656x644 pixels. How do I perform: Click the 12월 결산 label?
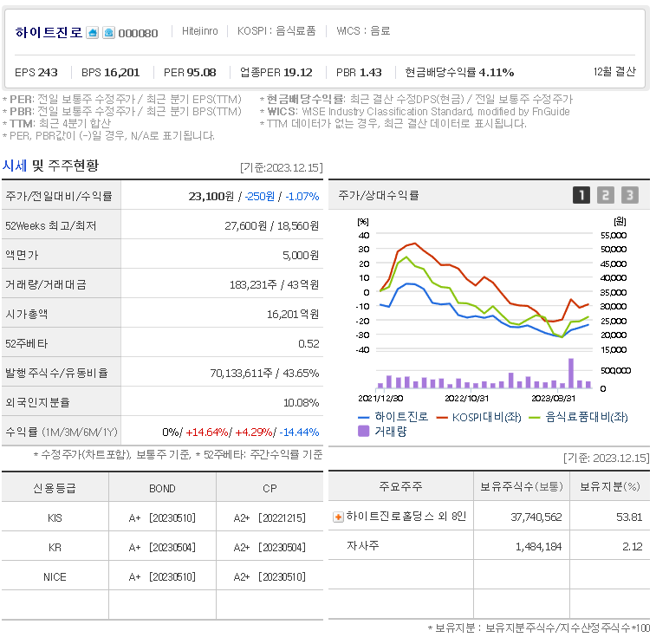[614, 72]
